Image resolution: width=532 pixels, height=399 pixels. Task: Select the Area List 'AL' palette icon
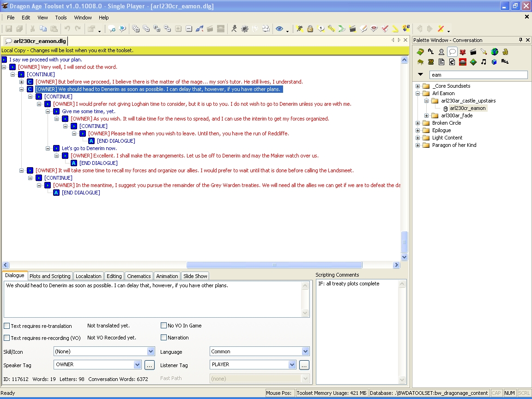click(x=431, y=52)
